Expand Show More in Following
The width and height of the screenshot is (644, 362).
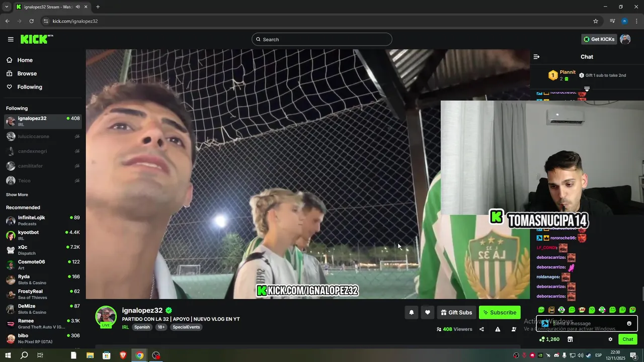point(17,195)
